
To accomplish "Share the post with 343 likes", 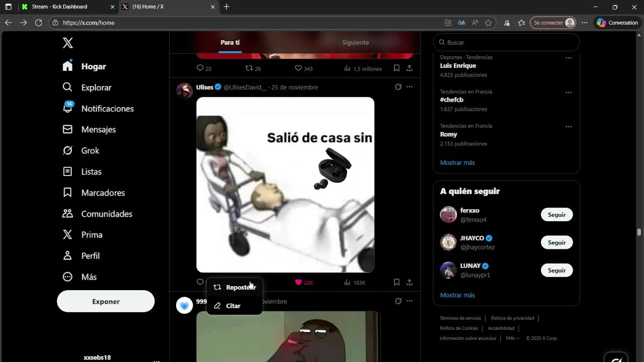I will (x=410, y=68).
